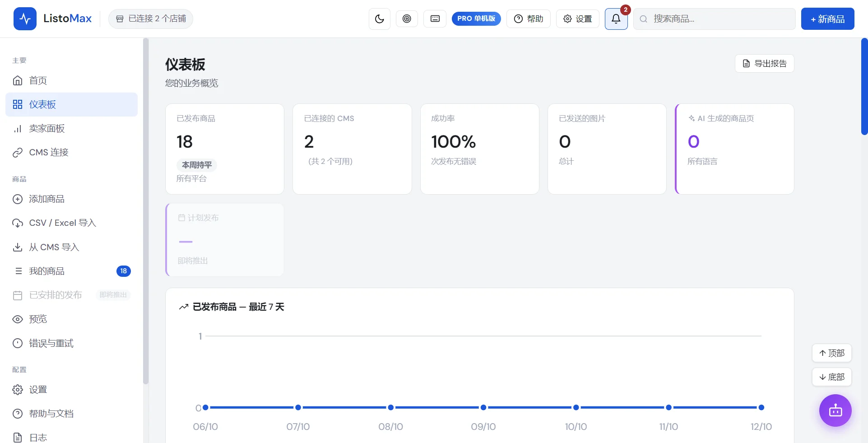Click the 已连接的 CMS stat card

coord(352,149)
